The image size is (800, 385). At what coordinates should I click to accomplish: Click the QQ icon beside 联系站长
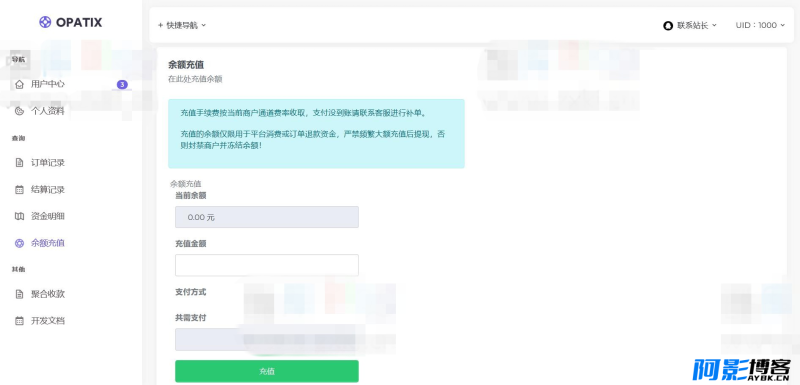pyautogui.click(x=668, y=25)
